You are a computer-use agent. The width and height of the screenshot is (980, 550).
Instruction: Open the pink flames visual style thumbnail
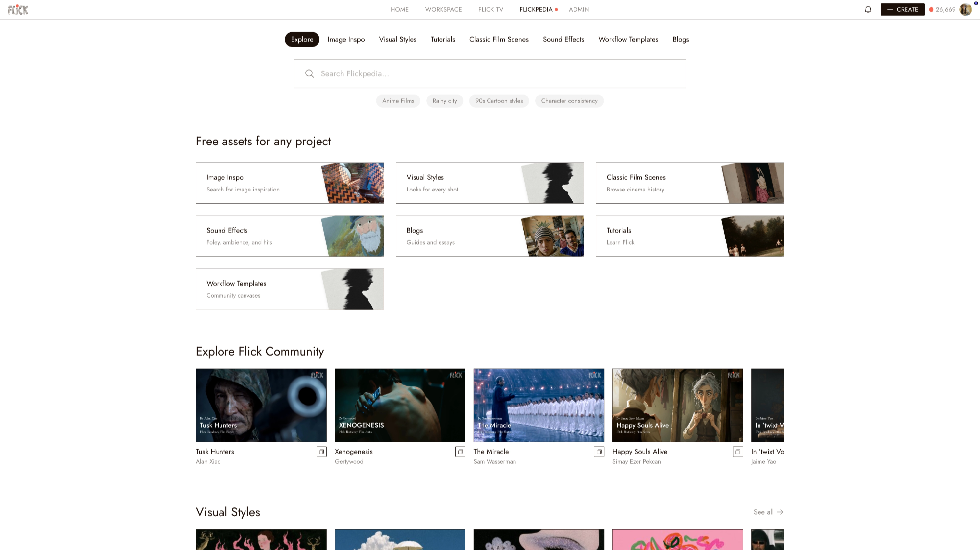pos(261,540)
